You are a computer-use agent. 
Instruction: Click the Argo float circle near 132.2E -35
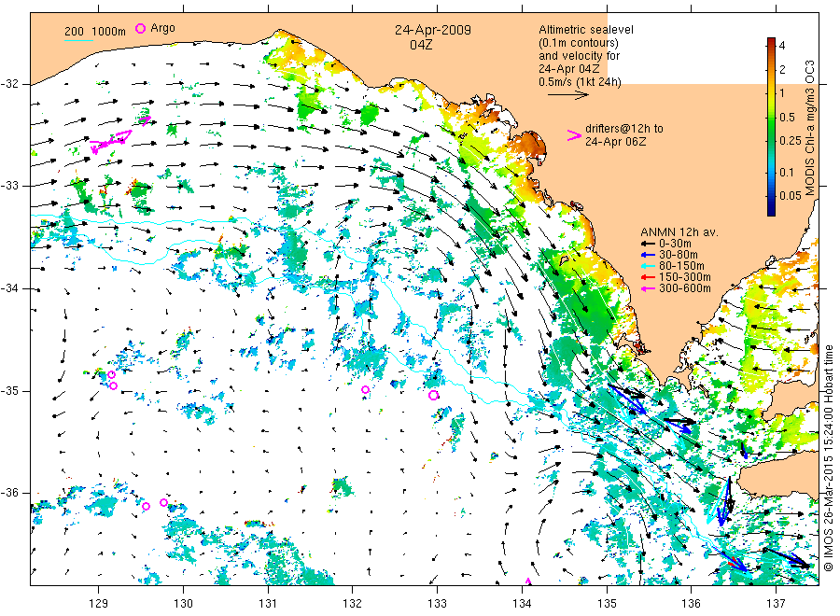pyautogui.click(x=365, y=389)
